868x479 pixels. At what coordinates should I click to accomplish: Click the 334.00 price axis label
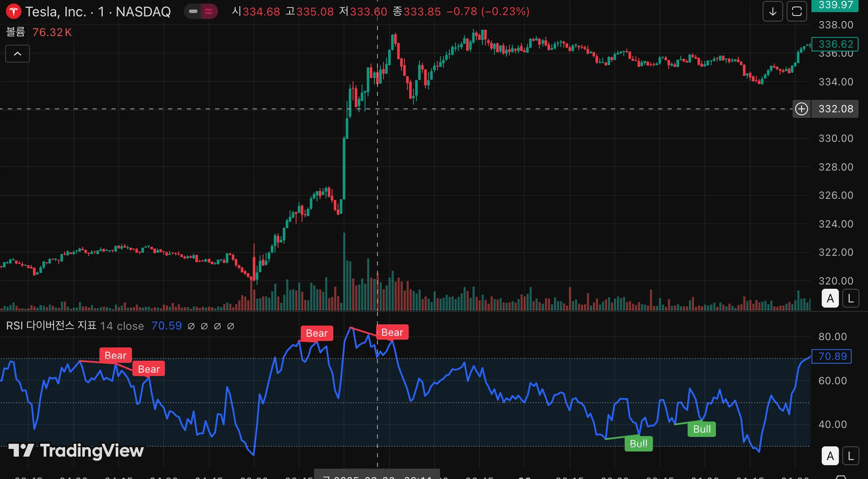(836, 82)
